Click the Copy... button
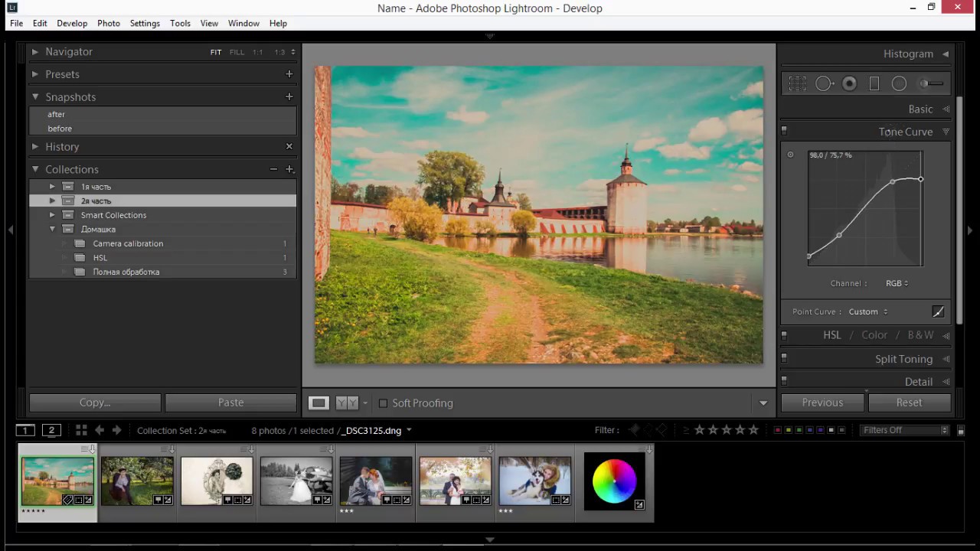Image resolution: width=980 pixels, height=551 pixels. [x=95, y=403]
